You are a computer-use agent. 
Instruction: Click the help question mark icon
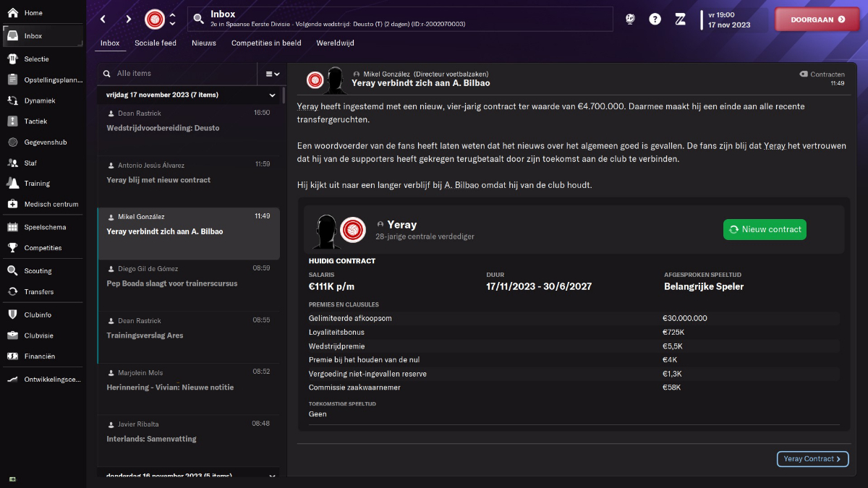point(655,20)
